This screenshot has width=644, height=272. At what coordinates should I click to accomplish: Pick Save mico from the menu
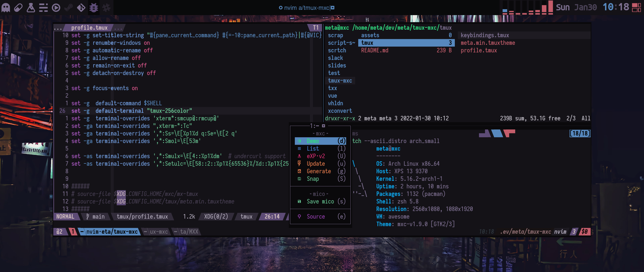click(x=320, y=201)
